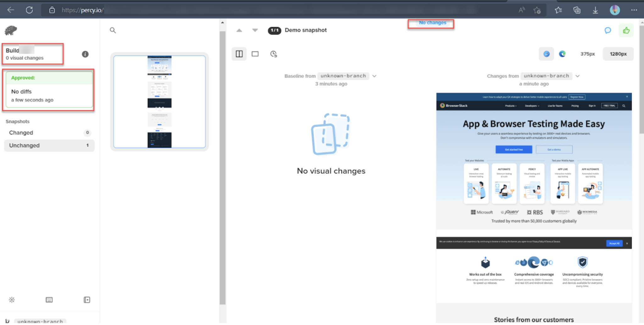This screenshot has width=644, height=325.
Task: Navigate to the next snapshot with down arrow
Action: (x=254, y=30)
